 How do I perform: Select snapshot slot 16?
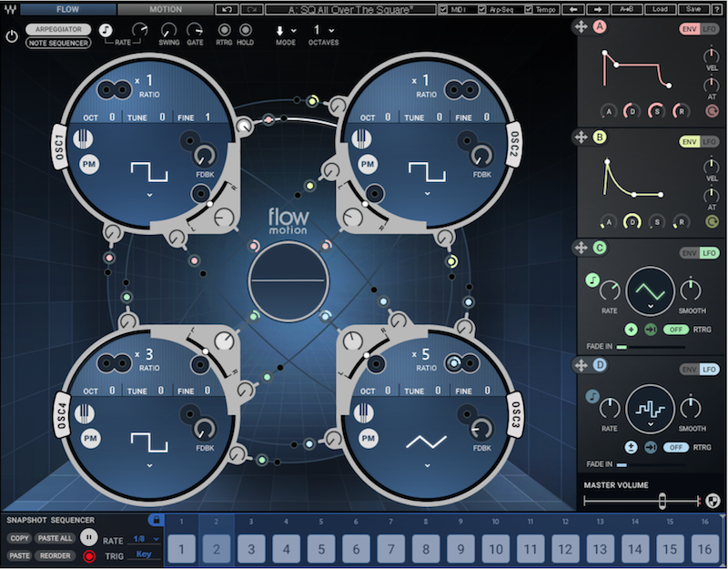704,550
